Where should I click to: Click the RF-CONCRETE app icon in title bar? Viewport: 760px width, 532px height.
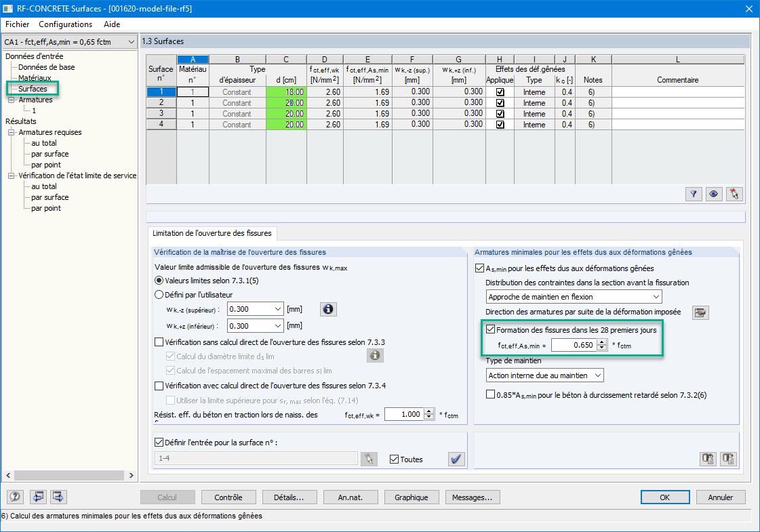7,9
